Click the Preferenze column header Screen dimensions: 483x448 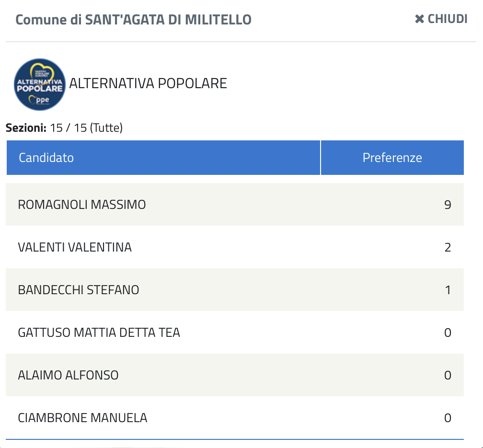coord(392,158)
